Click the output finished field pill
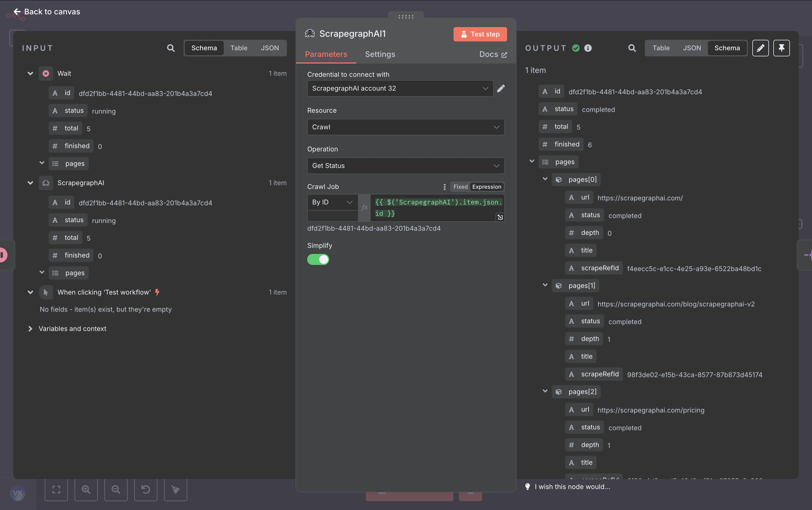Image resolution: width=812 pixels, height=510 pixels. point(561,144)
